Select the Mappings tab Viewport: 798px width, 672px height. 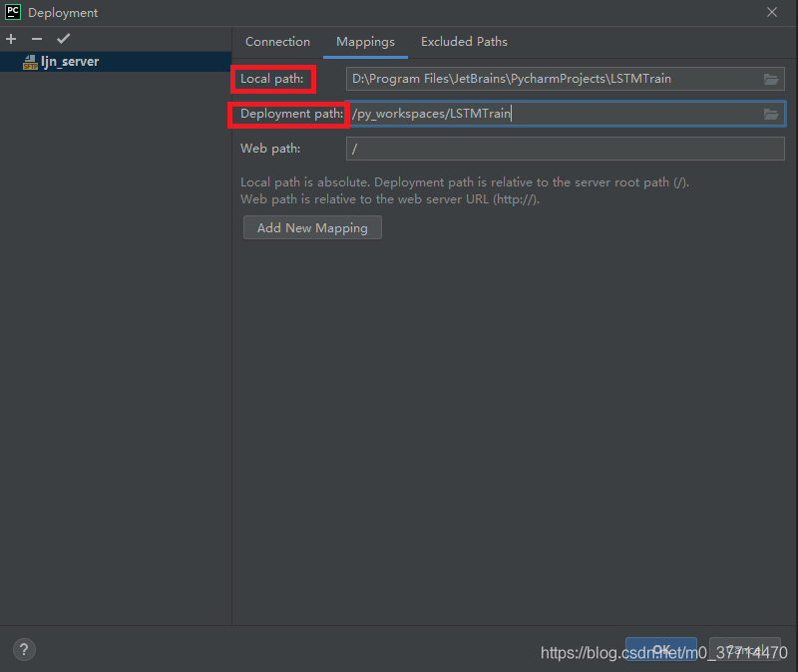pyautogui.click(x=365, y=42)
